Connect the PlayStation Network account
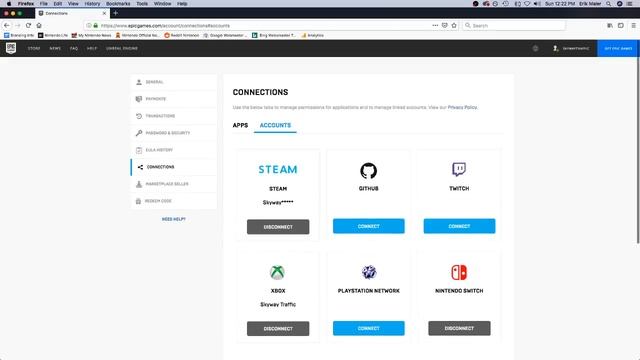 coord(369,328)
